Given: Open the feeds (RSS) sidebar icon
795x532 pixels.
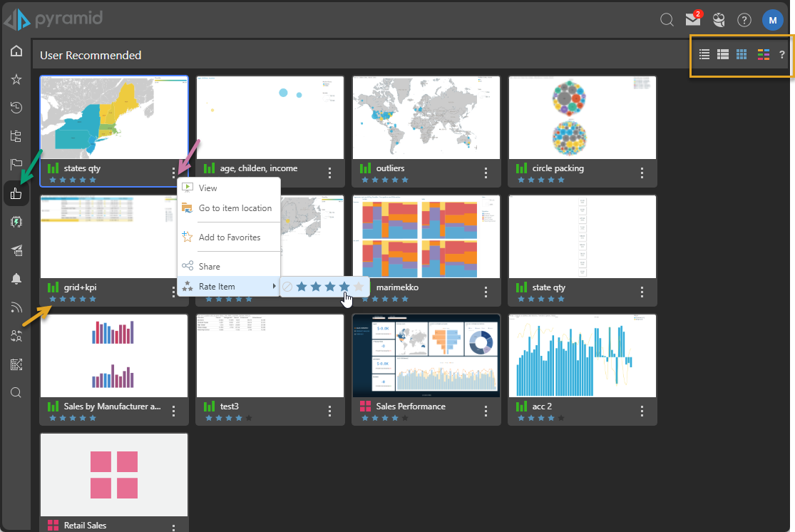Looking at the screenshot, I should pos(16,307).
